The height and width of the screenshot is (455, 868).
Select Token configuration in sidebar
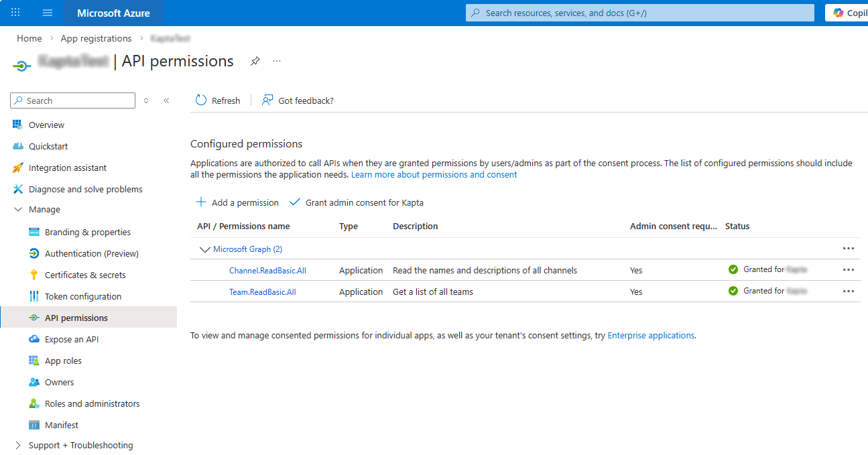pos(82,296)
